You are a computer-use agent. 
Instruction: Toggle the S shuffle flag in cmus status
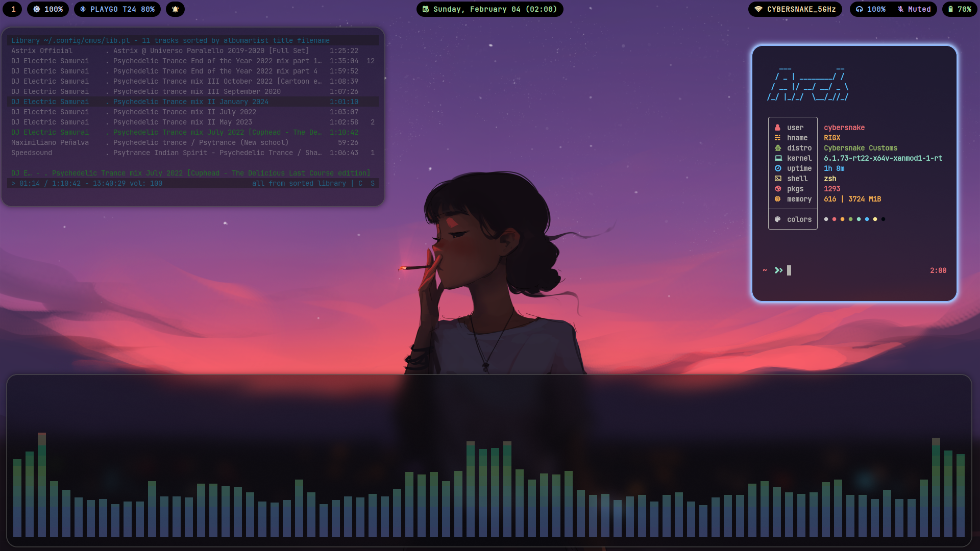(x=373, y=183)
